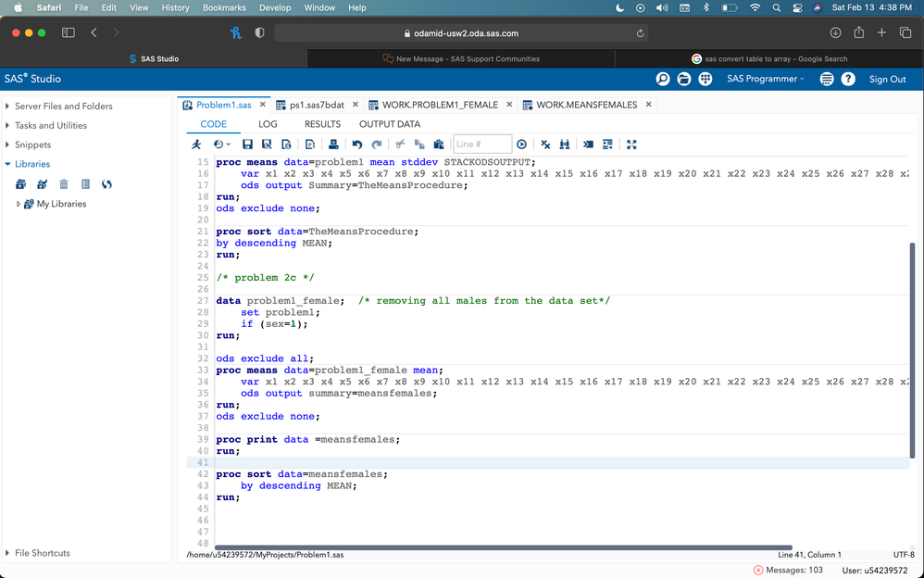Image resolution: width=924 pixels, height=578 pixels.
Task: Click the Line # input field
Action: 481,144
